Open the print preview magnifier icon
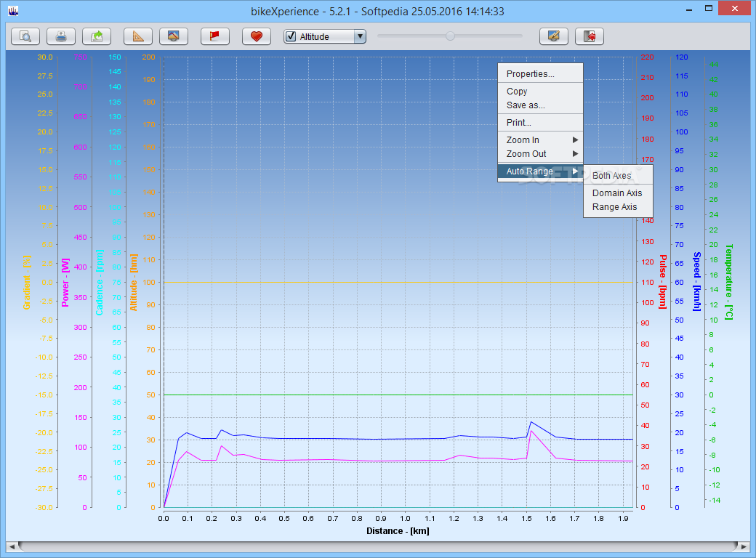Screen dimensions: 756x558 pyautogui.click(x=25, y=36)
